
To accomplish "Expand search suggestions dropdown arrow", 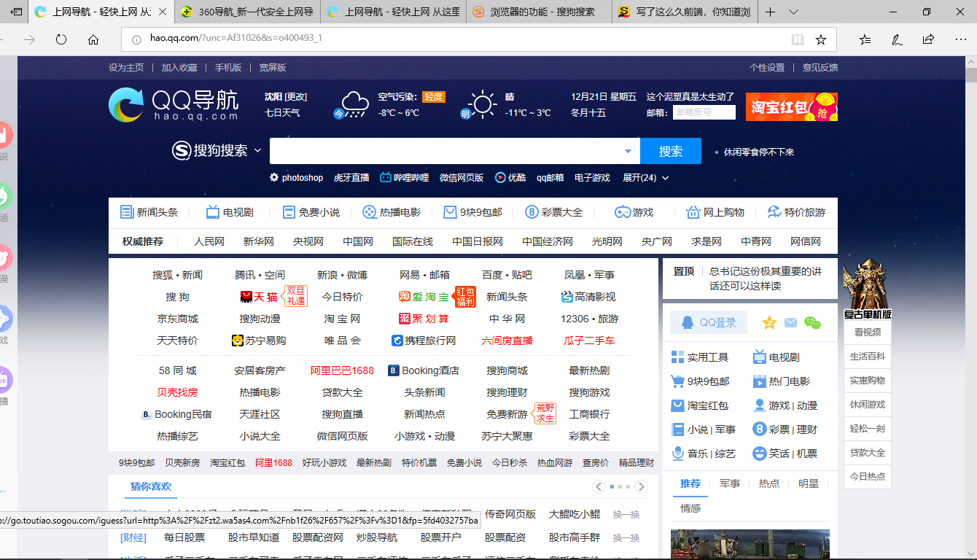I will tap(628, 151).
